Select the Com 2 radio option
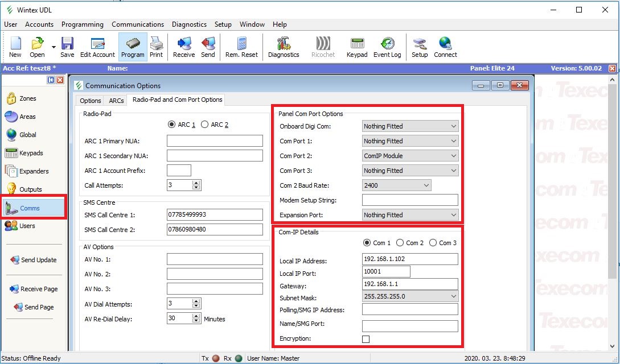620x364 pixels. pos(400,243)
